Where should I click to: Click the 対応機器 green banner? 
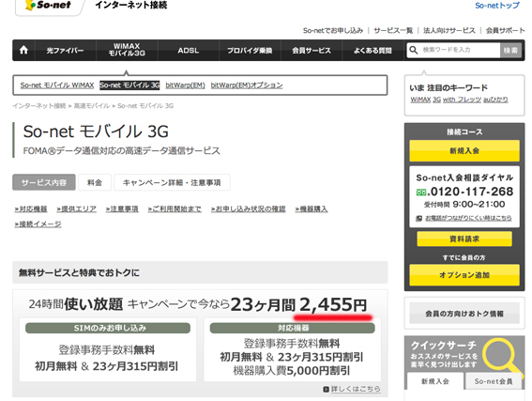[293, 328]
